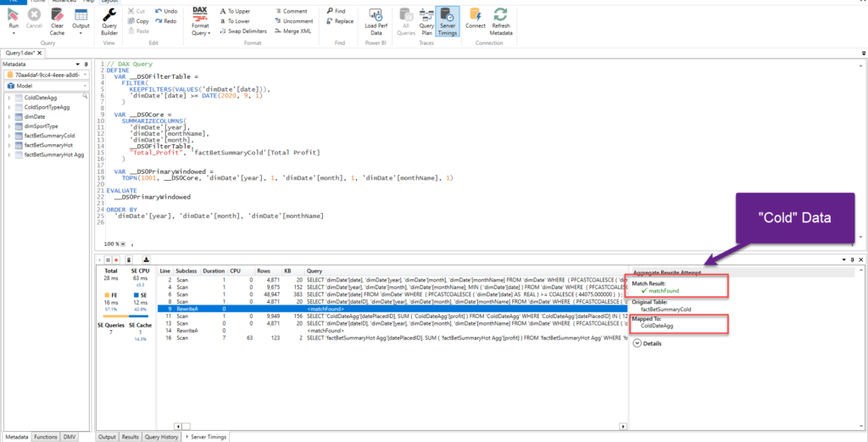868x442 pixels.
Task: Open Find from the ribbon
Action: coord(336,11)
